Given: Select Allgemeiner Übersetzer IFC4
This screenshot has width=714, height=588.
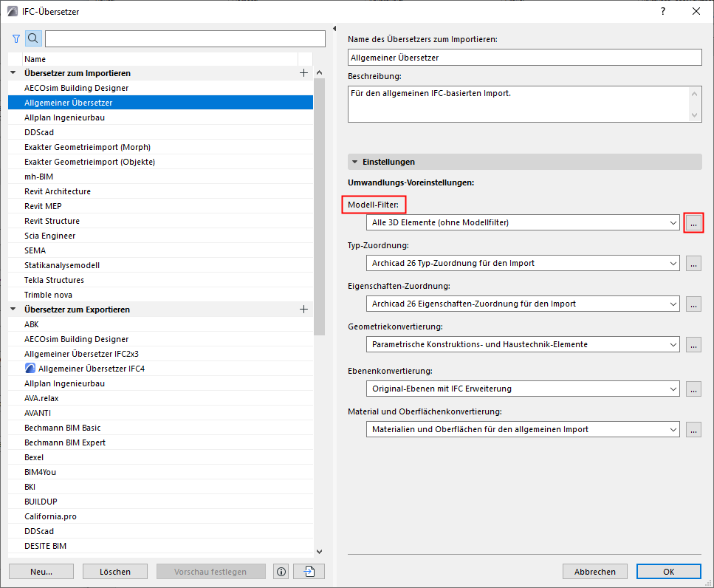Looking at the screenshot, I should 160,369.
